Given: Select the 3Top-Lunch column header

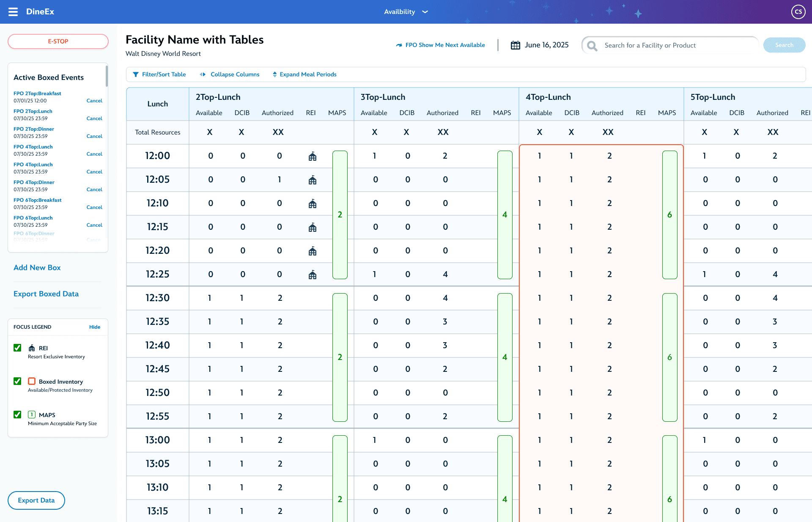Looking at the screenshot, I should coord(383,97).
